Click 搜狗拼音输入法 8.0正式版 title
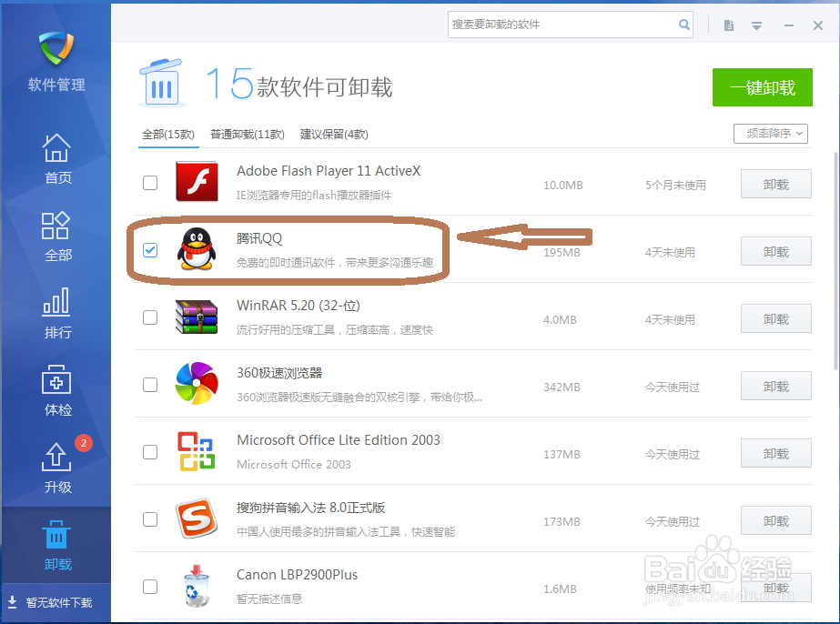 (x=310, y=508)
